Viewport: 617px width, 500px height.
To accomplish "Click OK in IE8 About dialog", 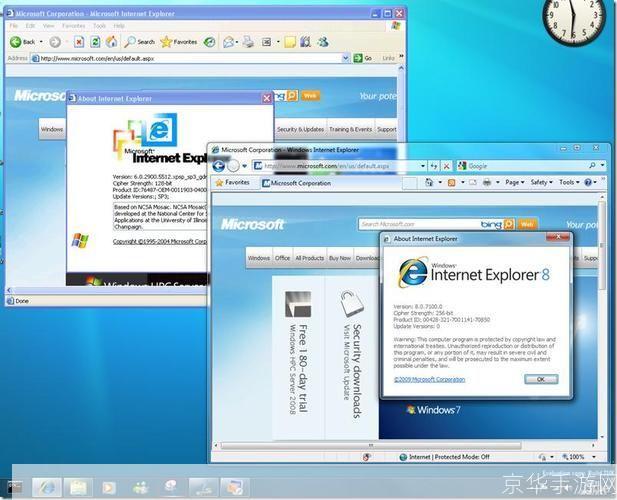I will coord(541,379).
